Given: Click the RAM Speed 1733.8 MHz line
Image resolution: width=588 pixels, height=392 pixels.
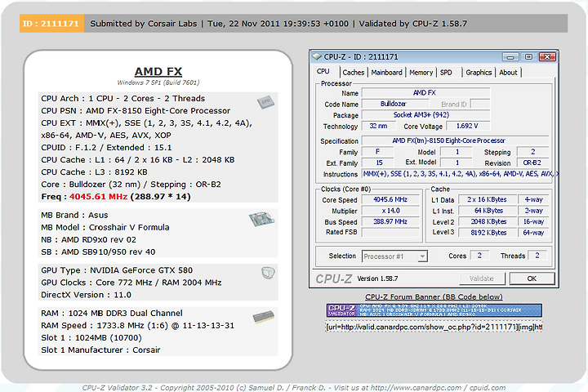Looking at the screenshot, I should (x=138, y=326).
